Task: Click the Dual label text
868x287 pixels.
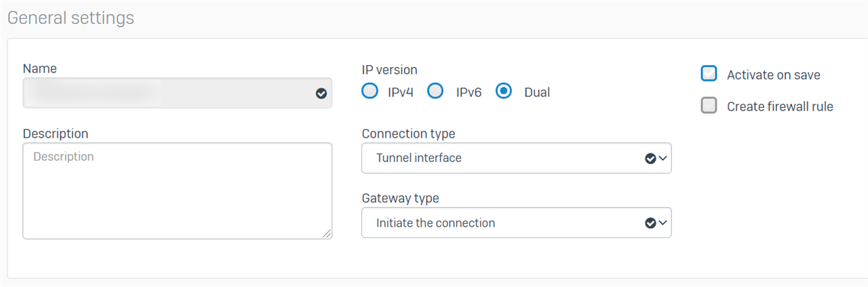Action: [x=537, y=92]
